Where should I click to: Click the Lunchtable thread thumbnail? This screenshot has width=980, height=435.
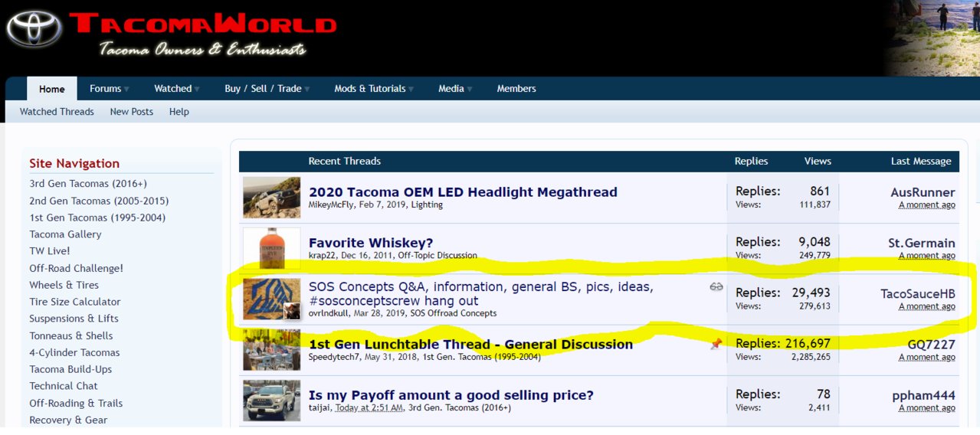pos(272,350)
